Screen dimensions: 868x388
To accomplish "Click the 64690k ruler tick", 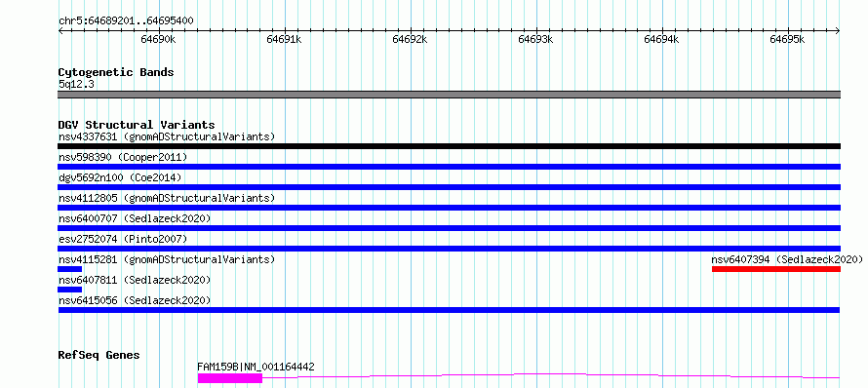I will (159, 39).
